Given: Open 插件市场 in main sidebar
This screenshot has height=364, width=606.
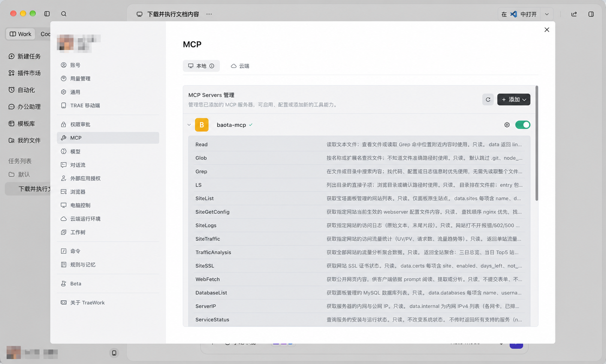Looking at the screenshot, I should [25, 73].
